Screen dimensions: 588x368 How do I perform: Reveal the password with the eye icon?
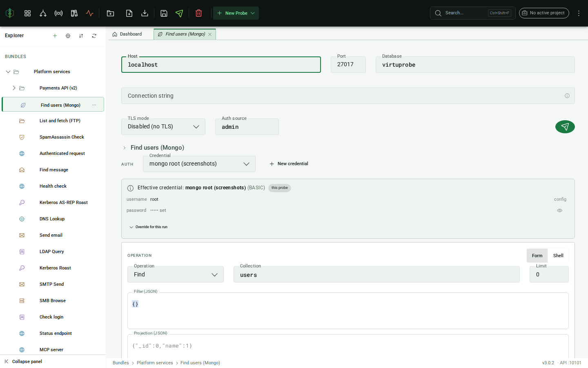coord(559,211)
